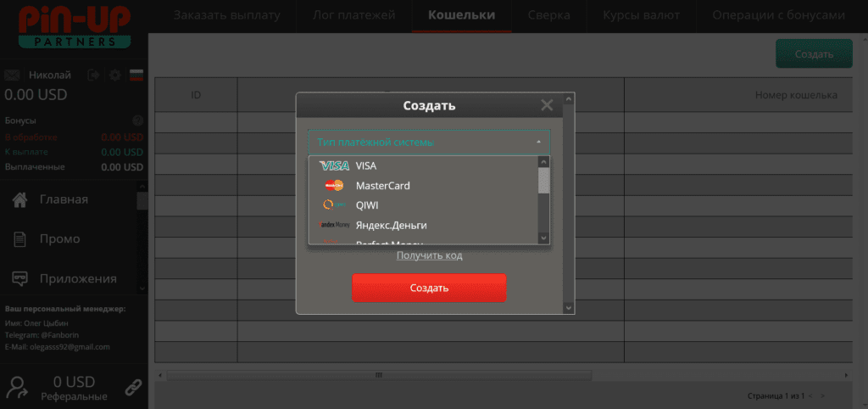Click the Главная home icon

20,199
